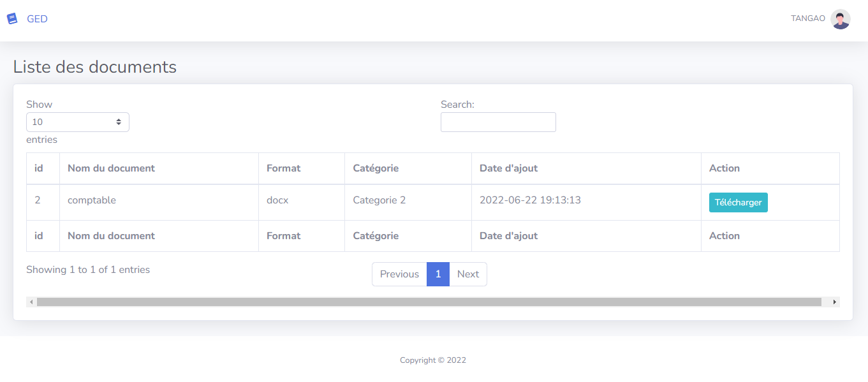
Task: Open the TANGAO user avatar picture
Action: (x=840, y=19)
